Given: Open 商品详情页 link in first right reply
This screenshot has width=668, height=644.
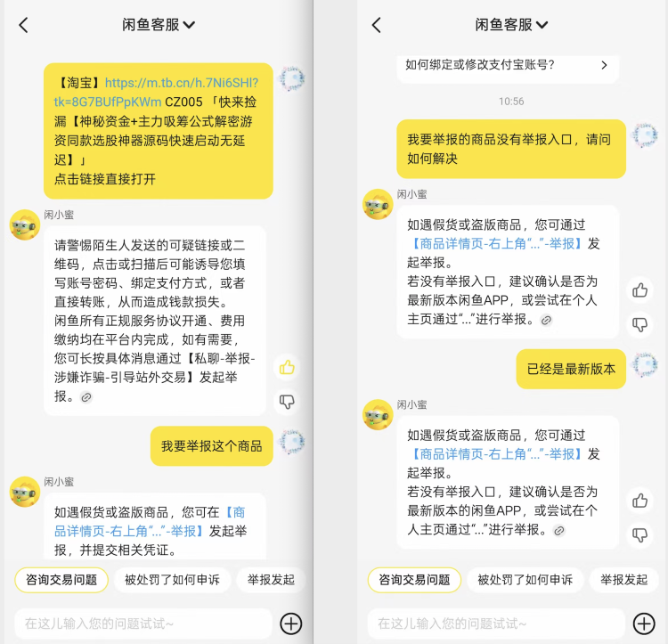Looking at the screenshot, I should (x=496, y=244).
